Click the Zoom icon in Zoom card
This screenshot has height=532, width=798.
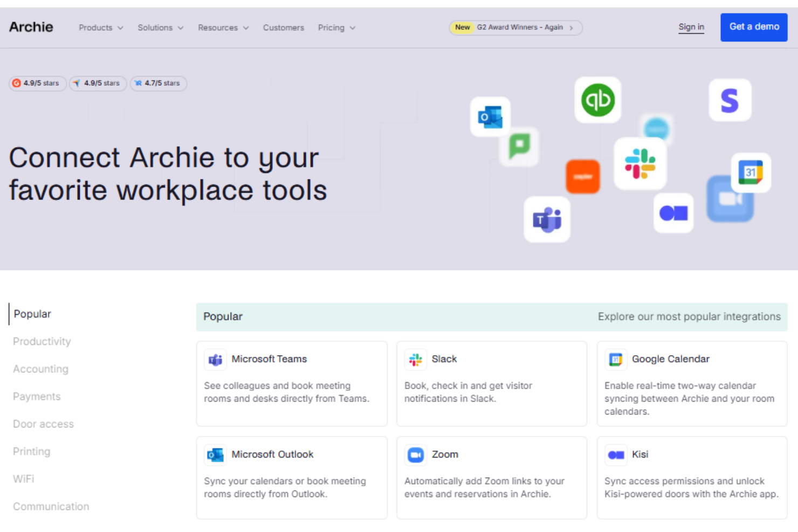coord(416,455)
